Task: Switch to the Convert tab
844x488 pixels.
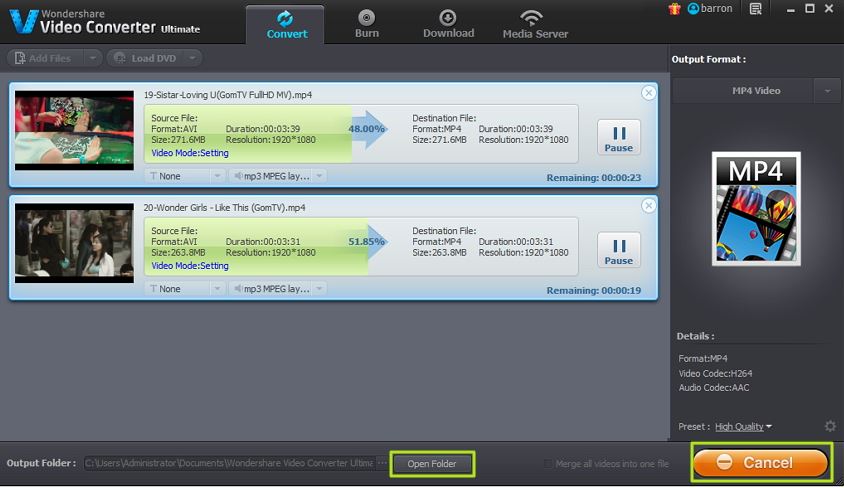Action: tap(285, 25)
